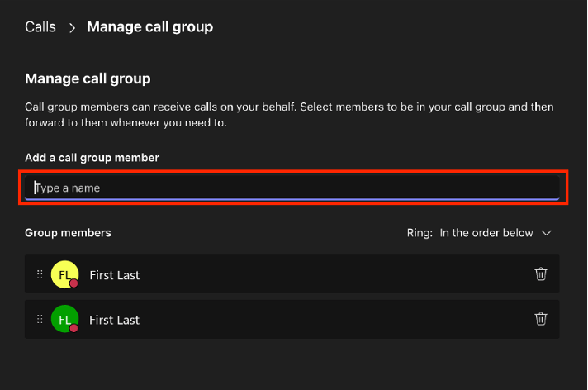The width and height of the screenshot is (588, 390).
Task: Click the 'Add a call group member' label
Action: click(x=92, y=157)
